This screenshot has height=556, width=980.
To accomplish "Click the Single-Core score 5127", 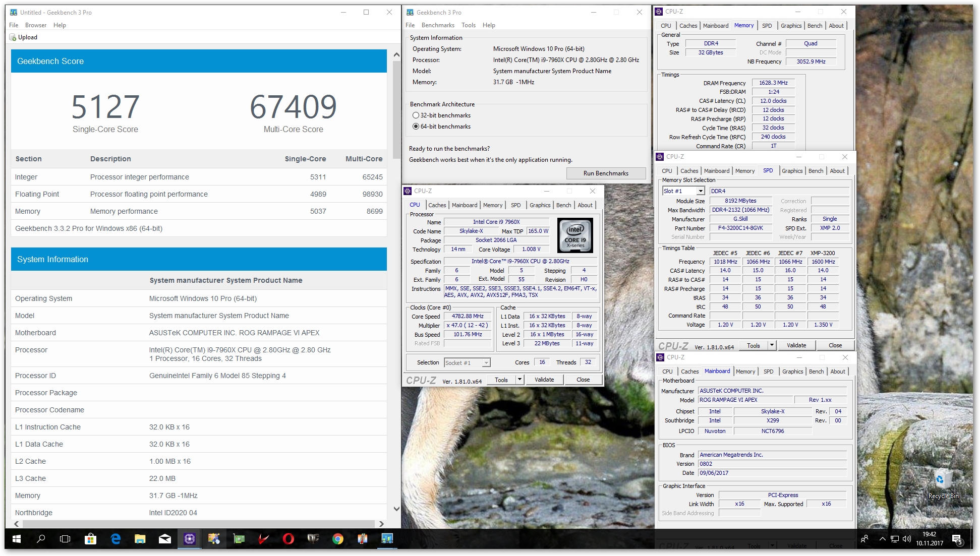I will pyautogui.click(x=105, y=107).
